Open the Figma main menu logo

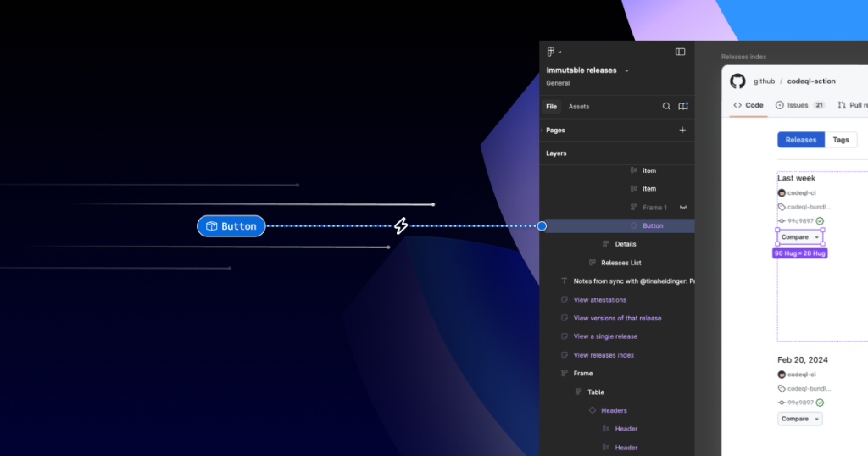pyautogui.click(x=552, y=52)
